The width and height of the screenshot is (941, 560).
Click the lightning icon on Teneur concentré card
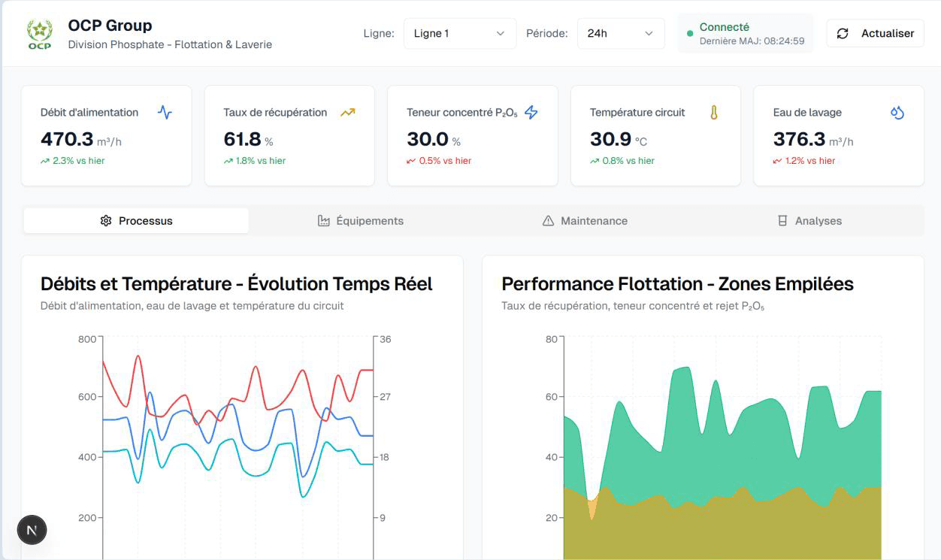point(531,113)
